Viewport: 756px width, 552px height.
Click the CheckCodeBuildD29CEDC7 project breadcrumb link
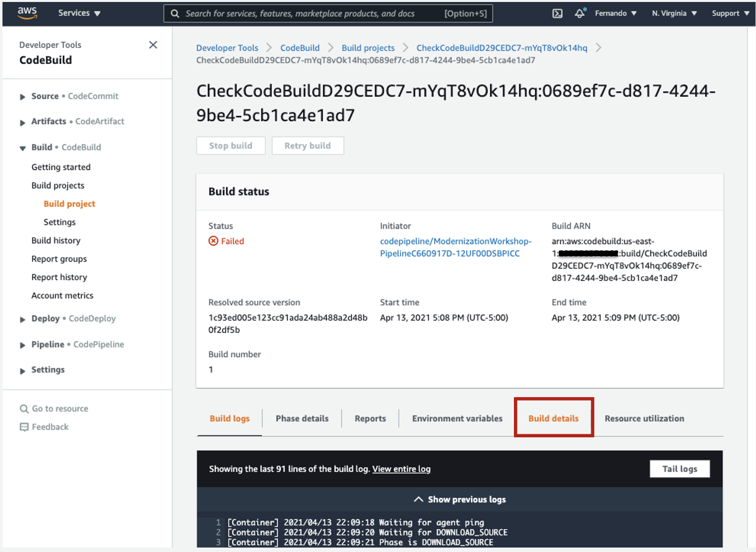tap(502, 48)
